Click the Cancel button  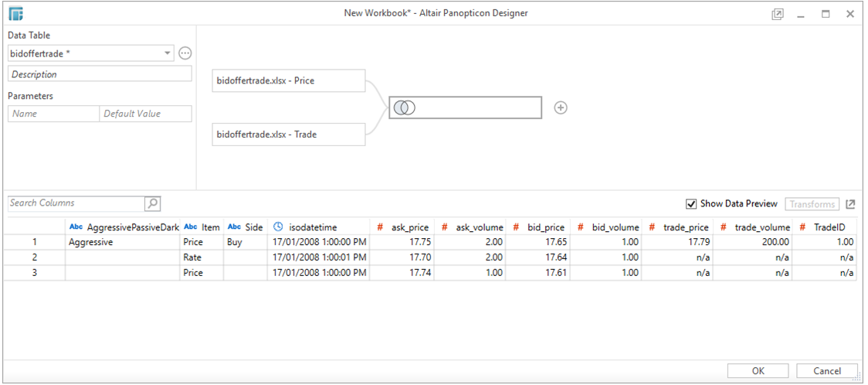coord(827,371)
